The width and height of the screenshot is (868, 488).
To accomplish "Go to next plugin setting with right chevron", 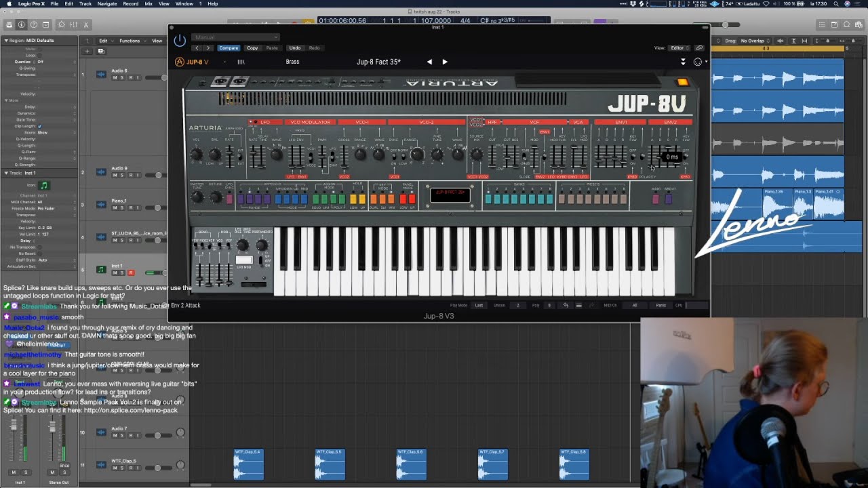I will point(208,48).
